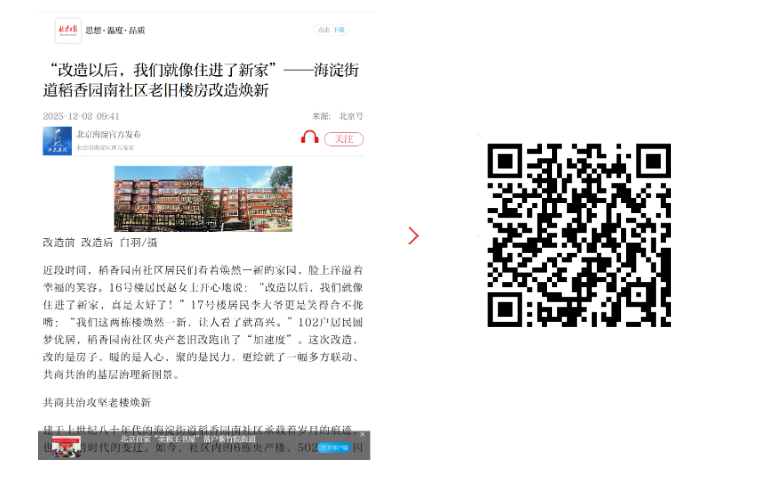Click the 2025-12-02 09:41 publish timestamp

tap(81, 116)
